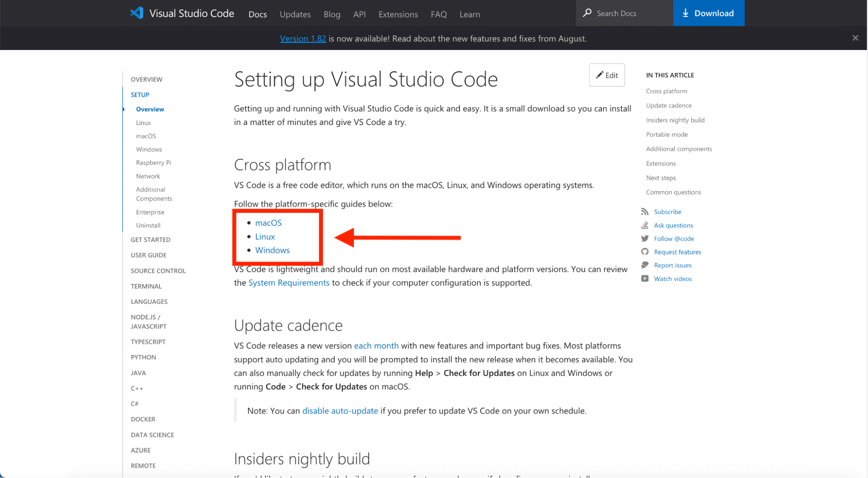868x478 pixels.
Task: Click the search magnifier icon
Action: pyautogui.click(x=587, y=13)
